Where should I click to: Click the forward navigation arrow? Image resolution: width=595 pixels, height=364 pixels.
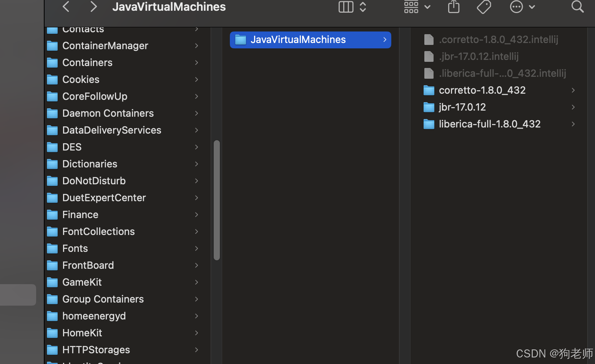click(x=93, y=7)
